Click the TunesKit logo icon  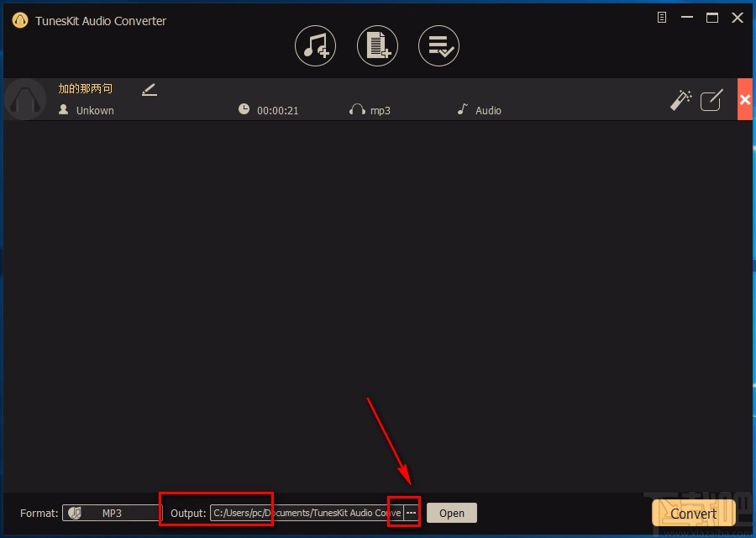pyautogui.click(x=20, y=20)
